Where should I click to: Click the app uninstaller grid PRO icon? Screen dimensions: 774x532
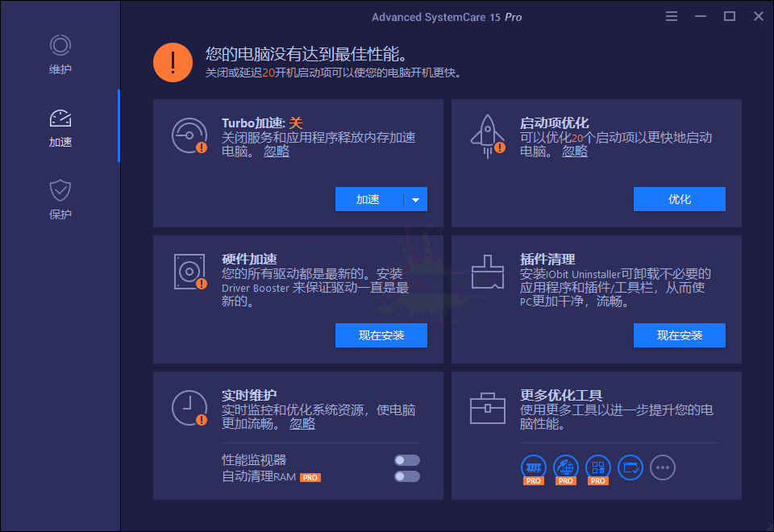pos(598,468)
